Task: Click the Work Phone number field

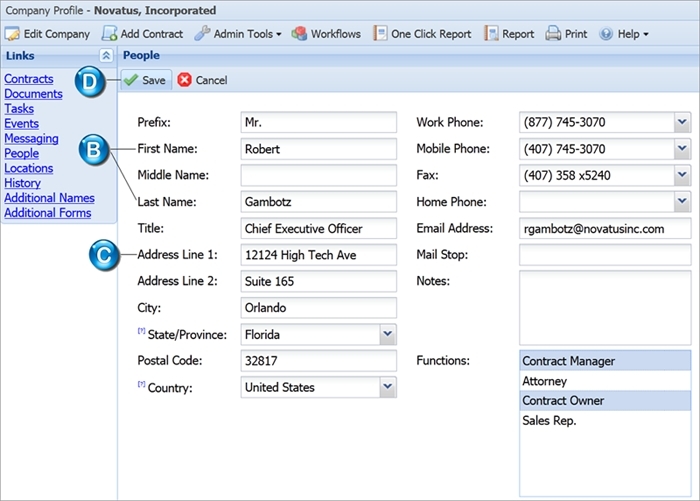Action: (x=596, y=122)
